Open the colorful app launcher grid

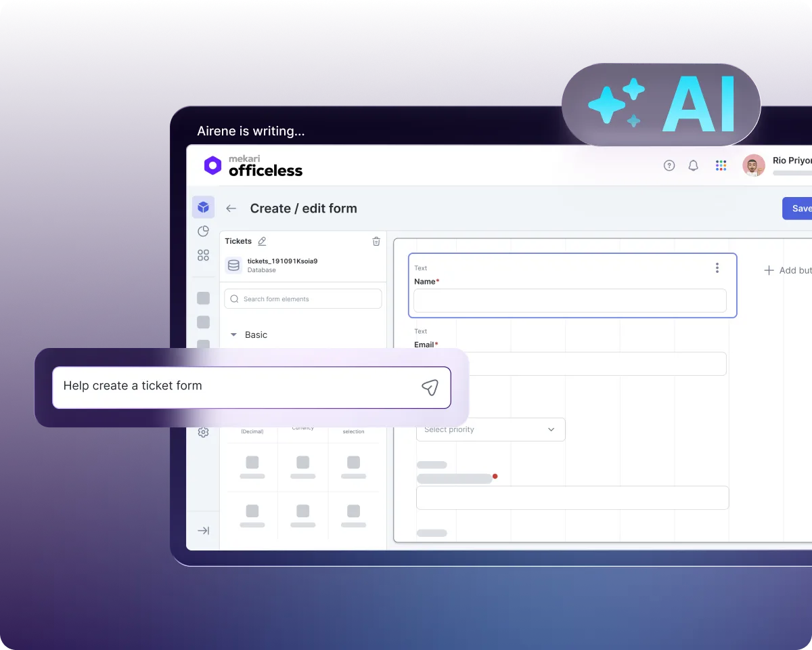tap(721, 165)
